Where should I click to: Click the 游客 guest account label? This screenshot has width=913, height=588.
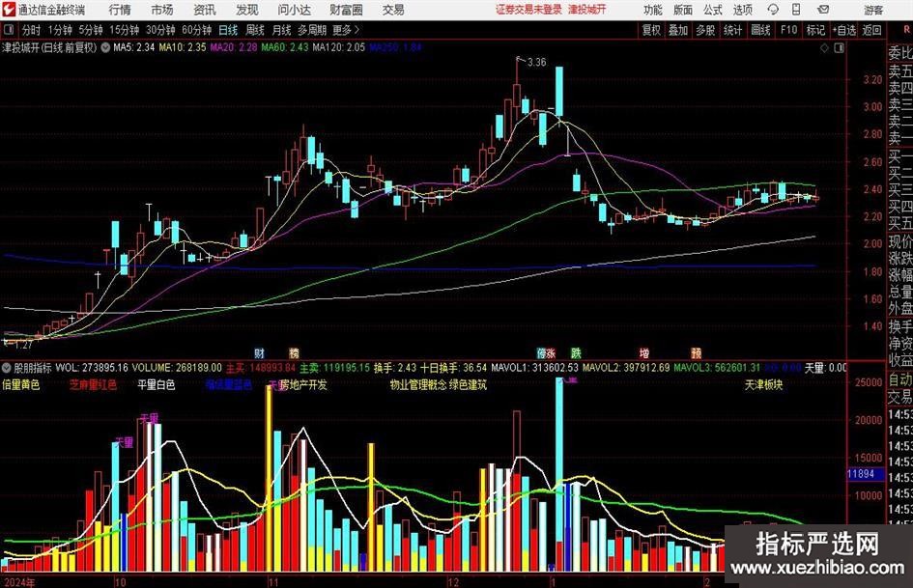[x=872, y=10]
